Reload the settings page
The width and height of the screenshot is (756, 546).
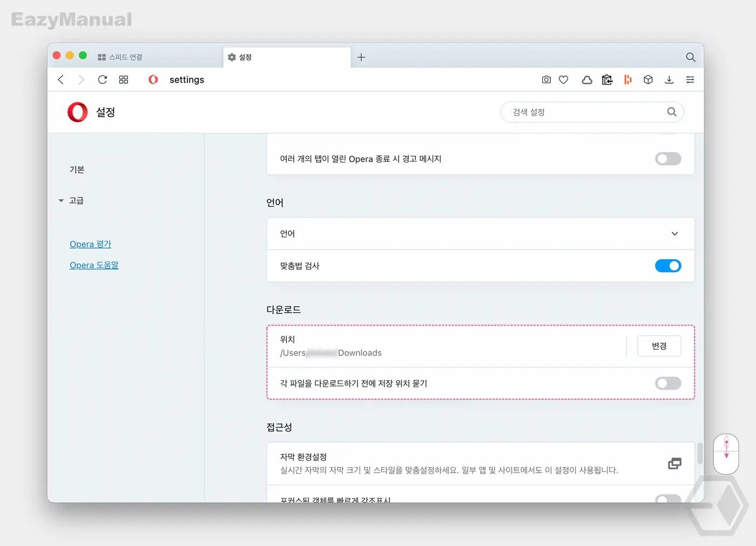point(103,80)
